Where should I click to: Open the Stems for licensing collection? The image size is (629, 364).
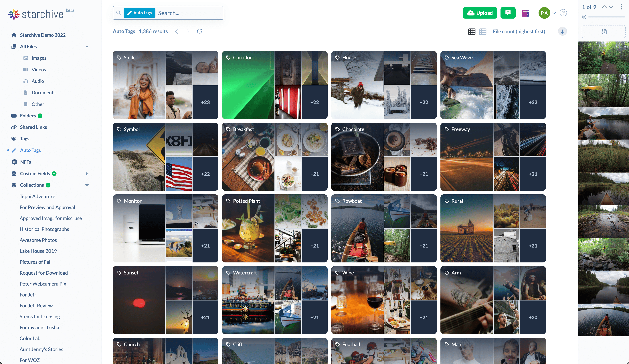39,316
